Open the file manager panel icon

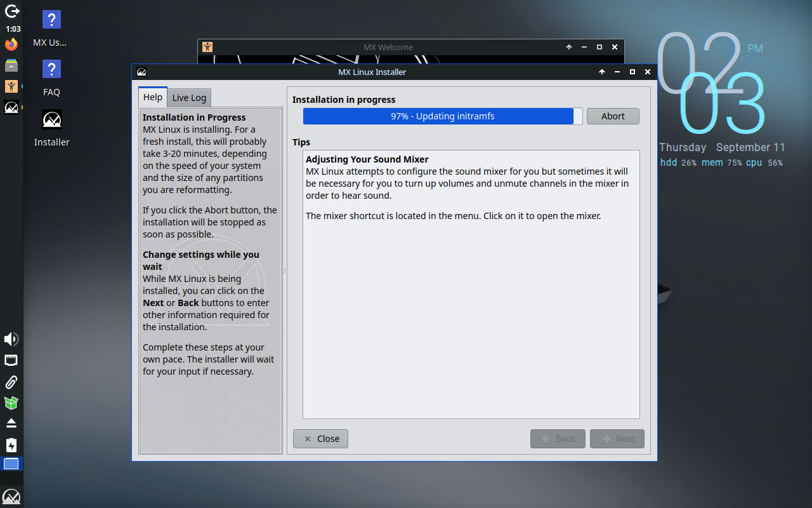click(x=11, y=65)
